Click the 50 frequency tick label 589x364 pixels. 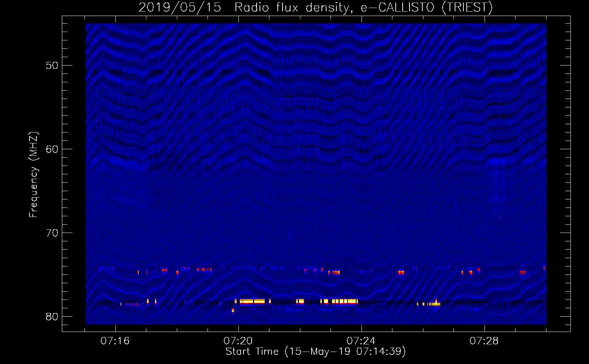click(52, 66)
